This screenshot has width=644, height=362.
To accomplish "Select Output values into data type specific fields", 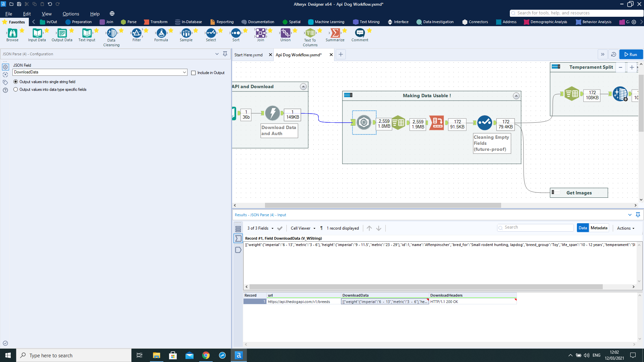I will click(x=16, y=89).
